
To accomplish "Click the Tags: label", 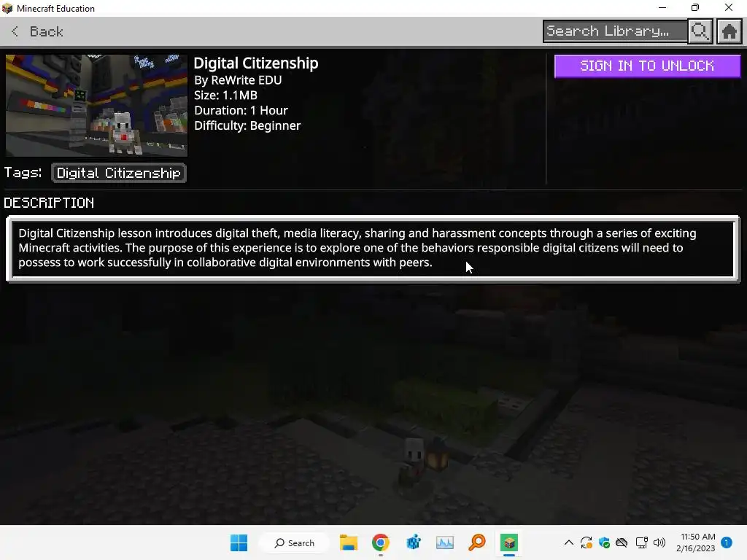I will click(23, 172).
